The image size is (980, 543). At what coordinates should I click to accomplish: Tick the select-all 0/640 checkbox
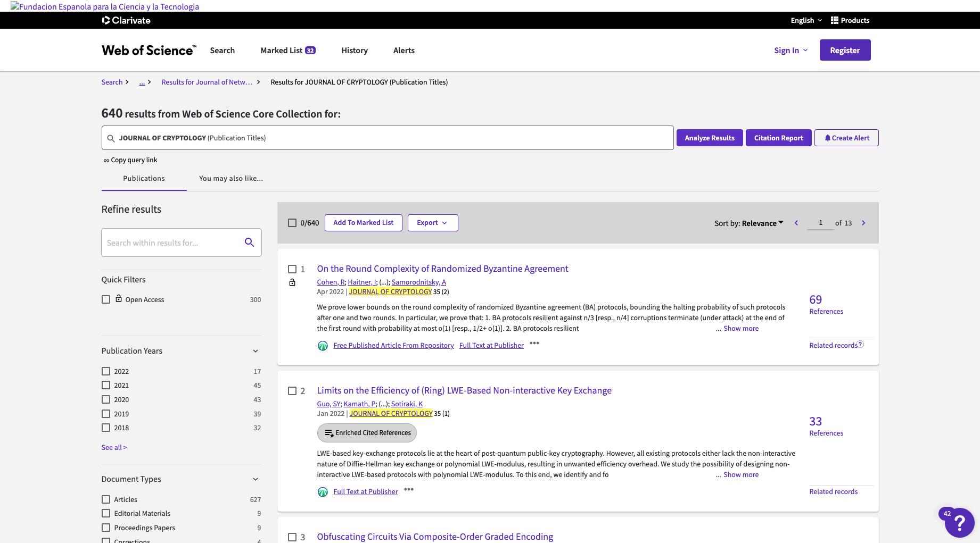click(292, 223)
